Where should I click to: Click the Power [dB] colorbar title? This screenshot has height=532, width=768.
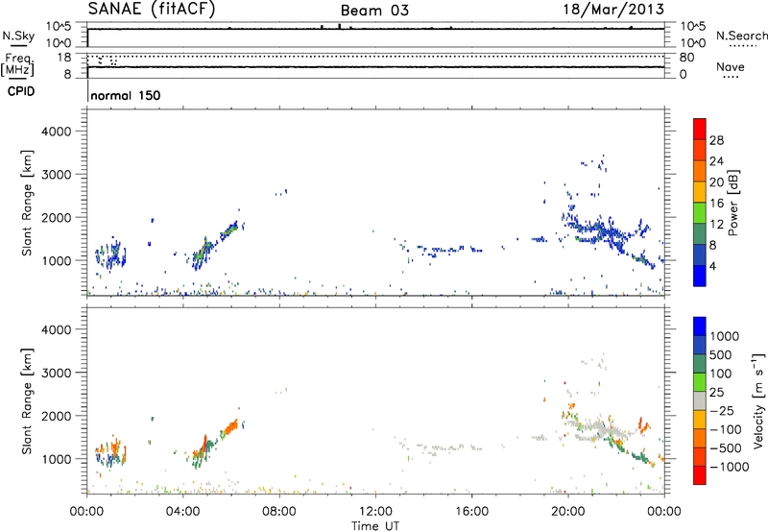(732, 203)
